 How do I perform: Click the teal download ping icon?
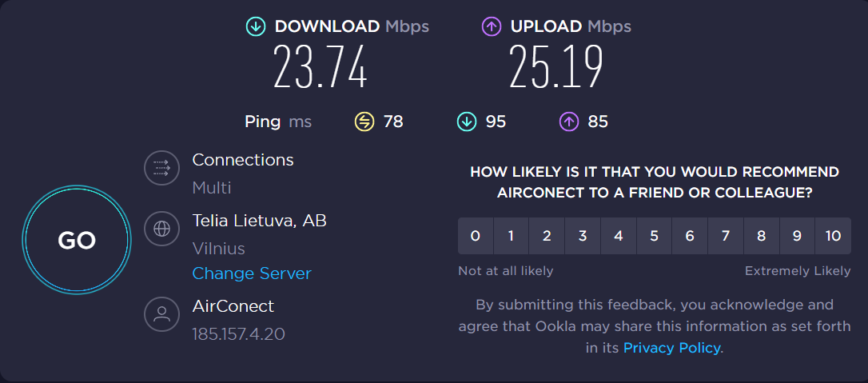click(467, 122)
